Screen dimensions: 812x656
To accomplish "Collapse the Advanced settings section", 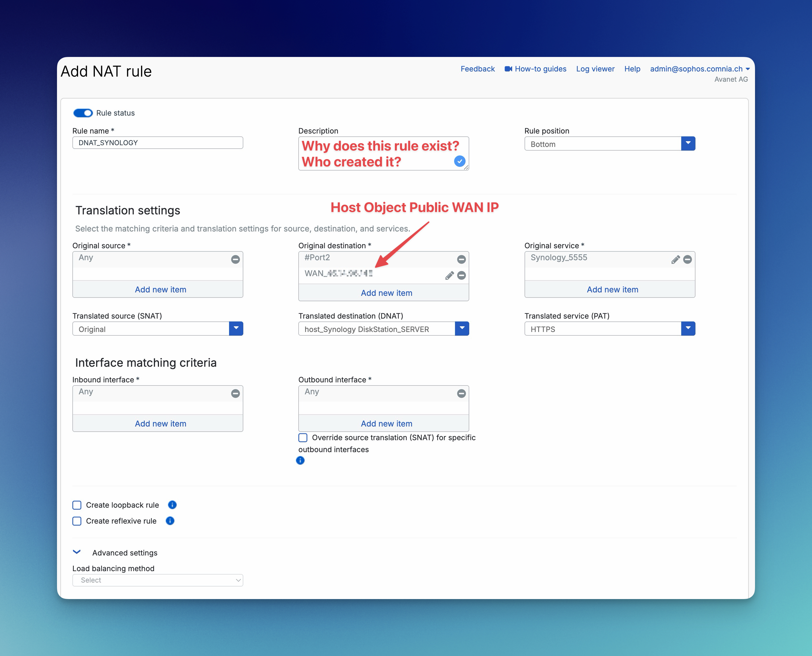I will click(x=77, y=552).
